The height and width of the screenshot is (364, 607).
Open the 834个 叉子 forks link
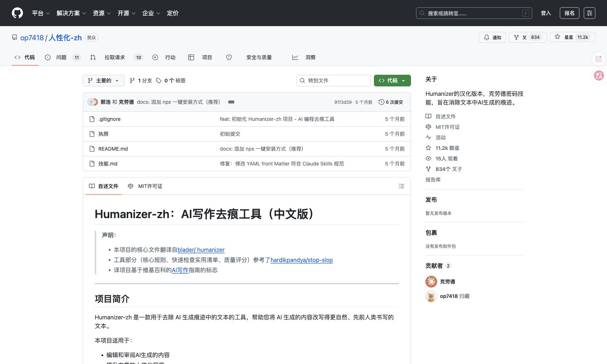444,169
